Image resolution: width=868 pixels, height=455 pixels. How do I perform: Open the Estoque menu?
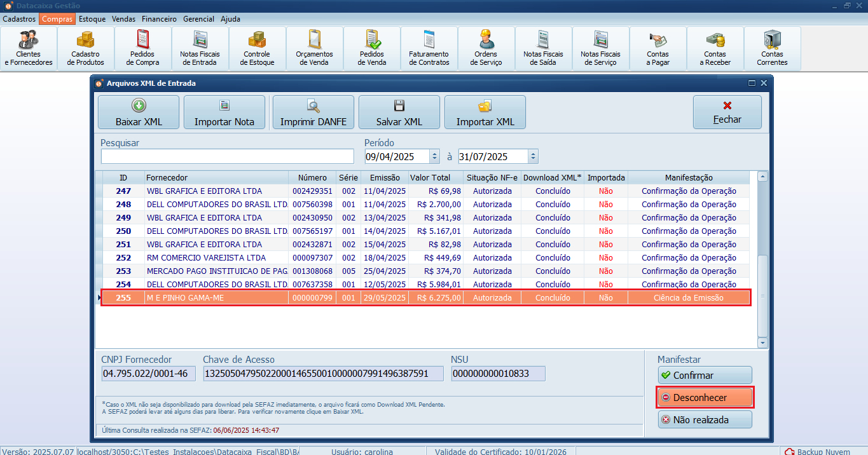coord(92,19)
